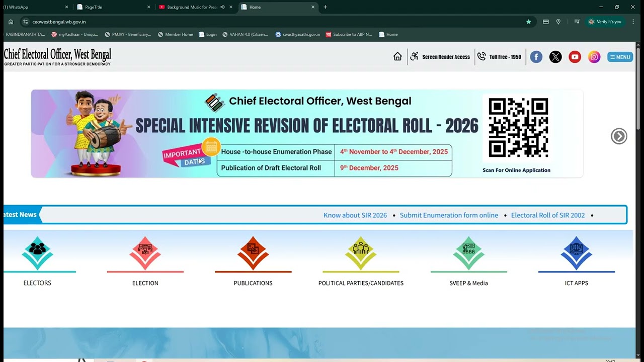The image size is (644, 362).
Task: Open Screen Reader Access accessibility icon
Action: pos(414,57)
